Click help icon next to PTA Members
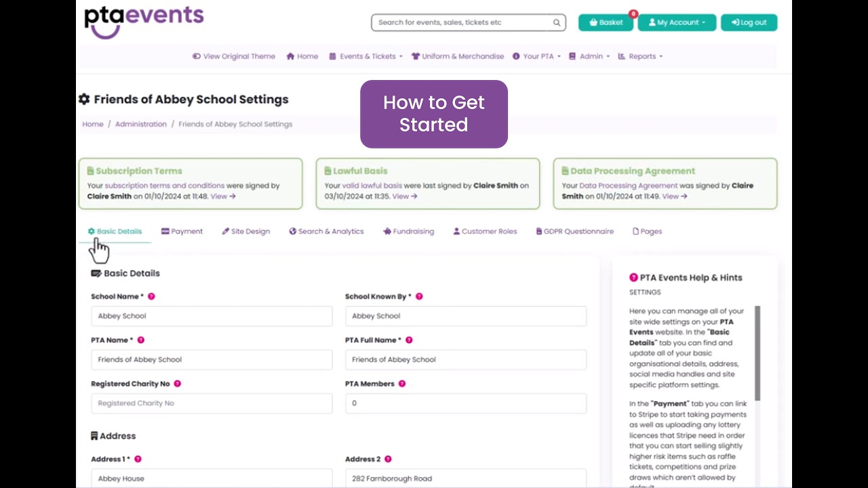 coord(402,383)
